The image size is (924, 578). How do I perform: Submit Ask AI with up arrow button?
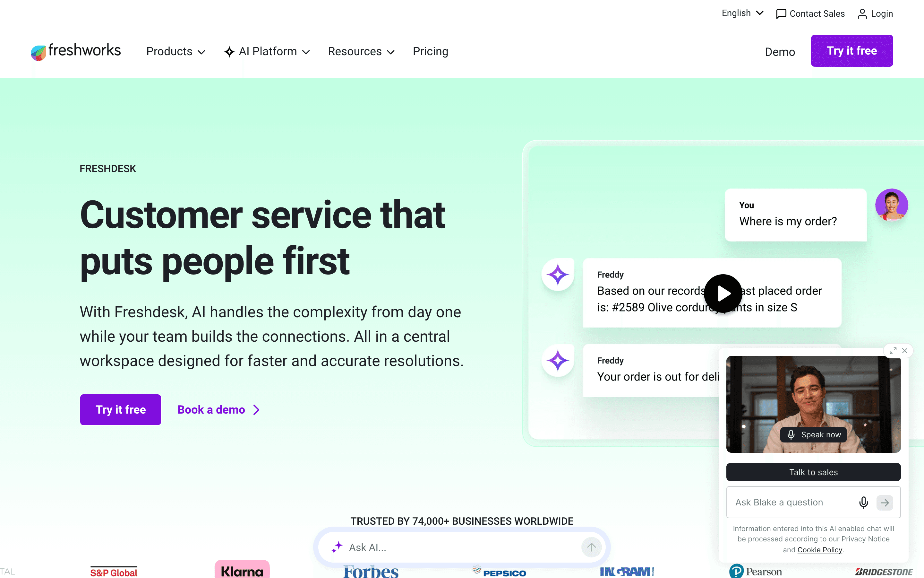coord(591,547)
